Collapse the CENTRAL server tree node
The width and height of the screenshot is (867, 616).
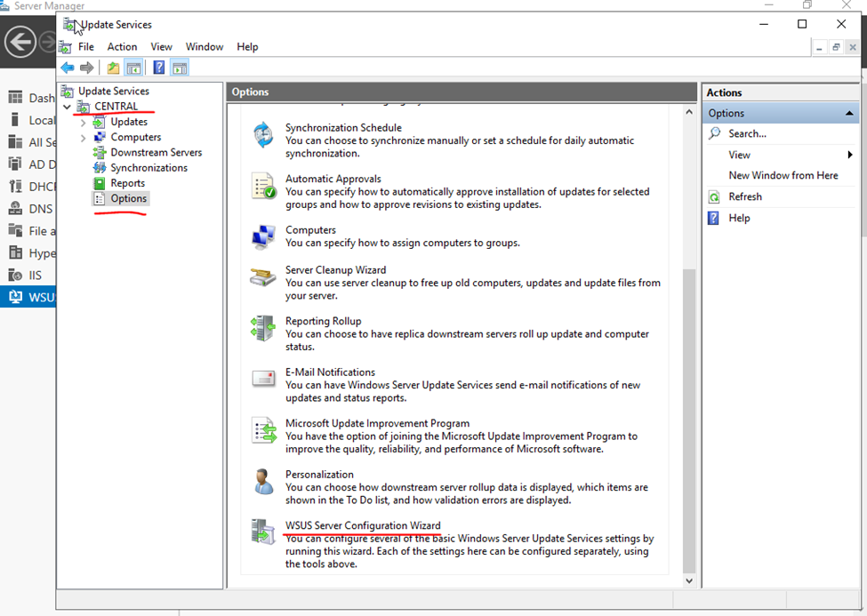click(68, 107)
